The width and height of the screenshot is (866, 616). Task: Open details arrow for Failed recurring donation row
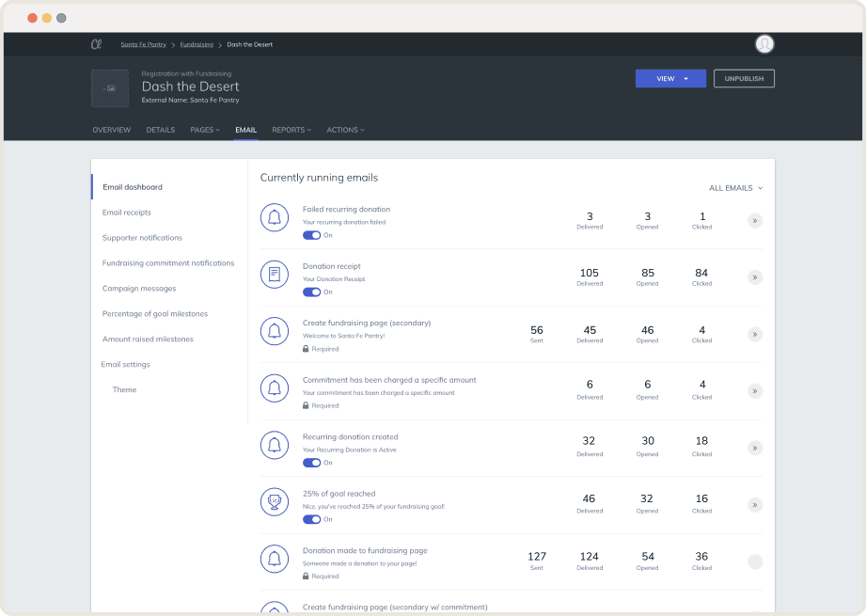755,220
